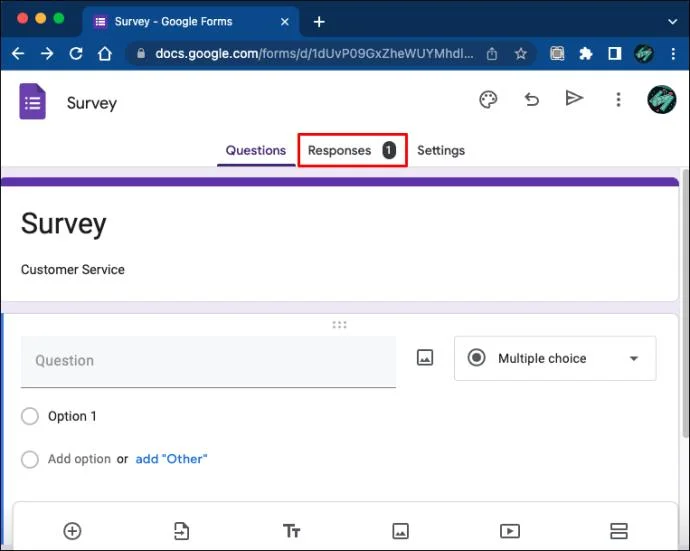Viewport: 690px width, 551px height.
Task: Click the Add option radio circle
Action: pyautogui.click(x=30, y=459)
